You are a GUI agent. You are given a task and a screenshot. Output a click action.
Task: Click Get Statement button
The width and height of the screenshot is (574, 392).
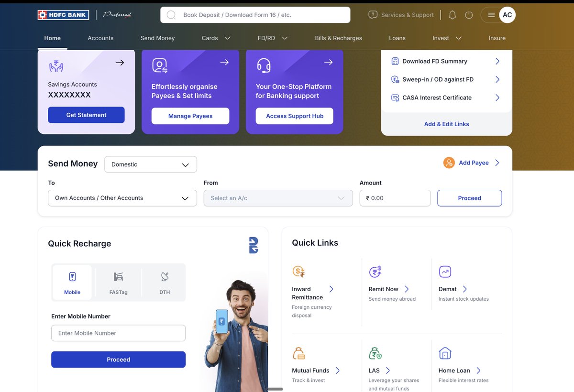tap(86, 115)
